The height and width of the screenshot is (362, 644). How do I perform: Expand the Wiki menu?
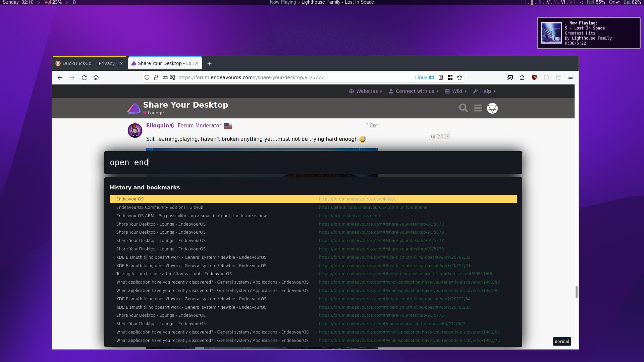pyautogui.click(x=455, y=91)
